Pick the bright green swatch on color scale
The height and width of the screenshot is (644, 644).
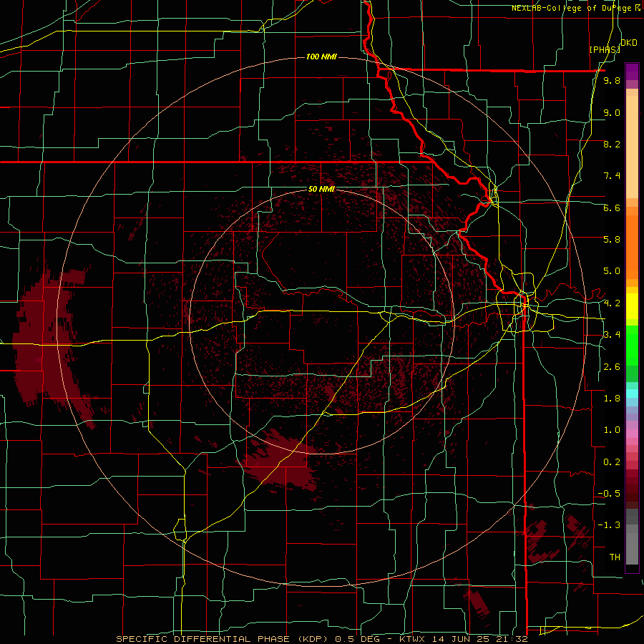pos(632,347)
